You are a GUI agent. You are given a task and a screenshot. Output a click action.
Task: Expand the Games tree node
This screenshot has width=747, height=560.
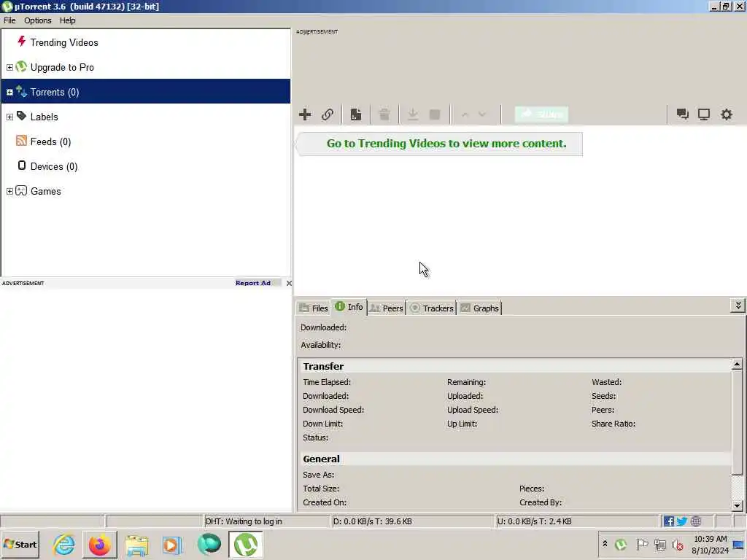9,192
